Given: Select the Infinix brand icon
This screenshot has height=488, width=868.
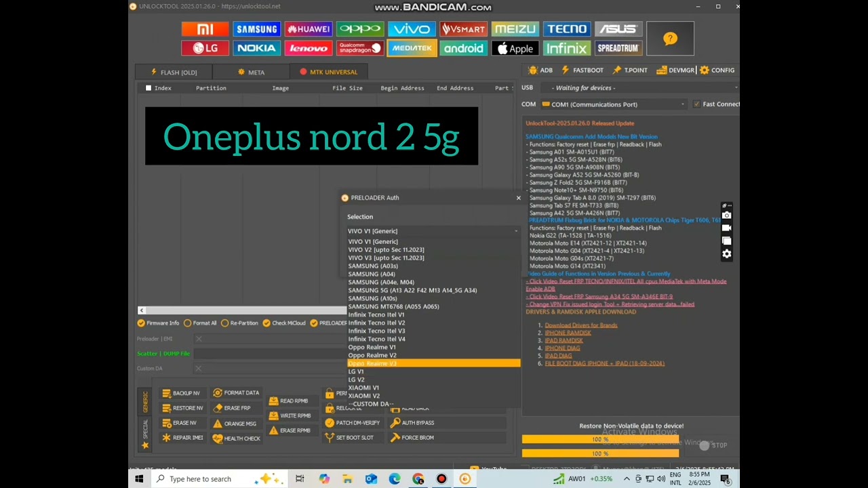Looking at the screenshot, I should tap(567, 48).
